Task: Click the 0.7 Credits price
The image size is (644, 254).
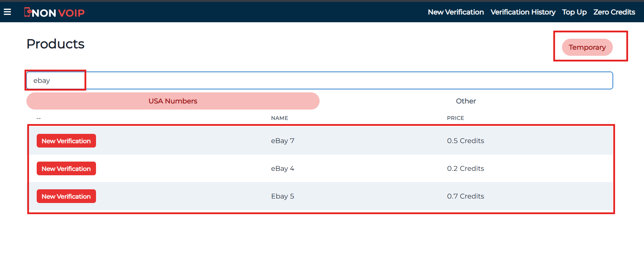Action: point(465,196)
